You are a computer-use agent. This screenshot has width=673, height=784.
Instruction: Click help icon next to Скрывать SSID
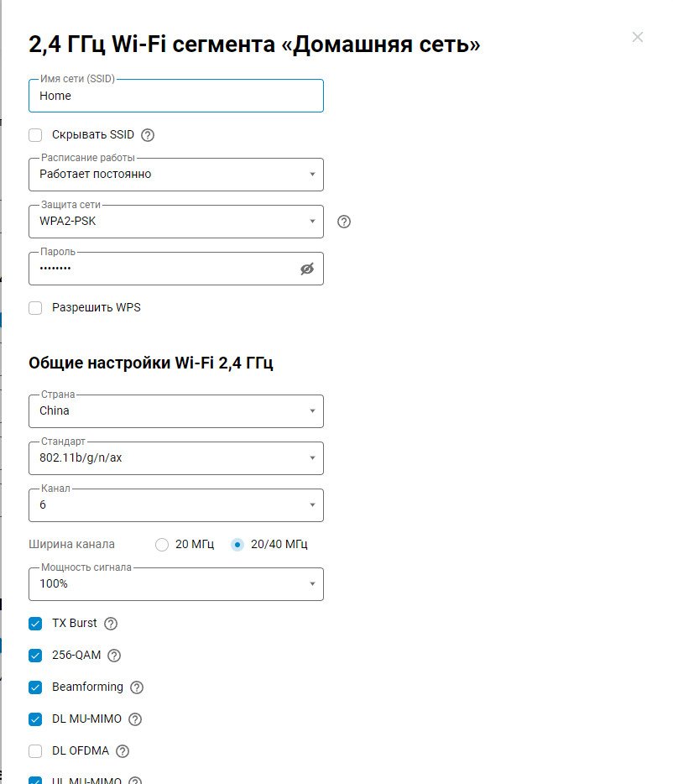pos(148,135)
